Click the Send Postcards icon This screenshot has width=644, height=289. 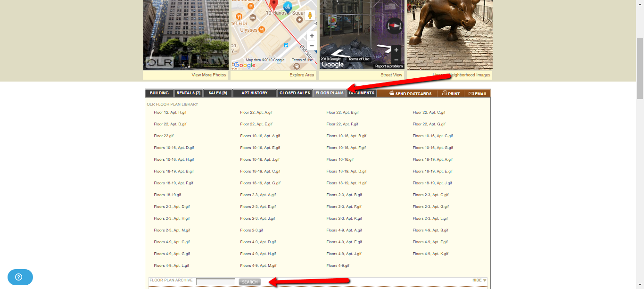coord(392,93)
